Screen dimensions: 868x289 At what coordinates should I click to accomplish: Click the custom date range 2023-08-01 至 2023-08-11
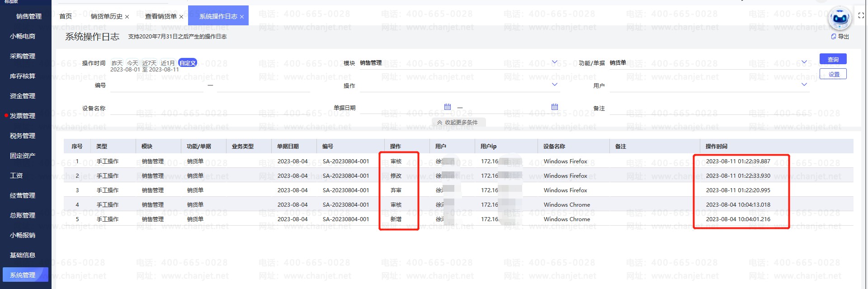pyautogui.click(x=145, y=70)
